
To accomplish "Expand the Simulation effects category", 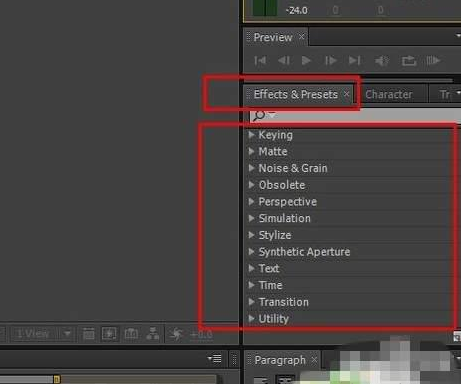I will (252, 218).
